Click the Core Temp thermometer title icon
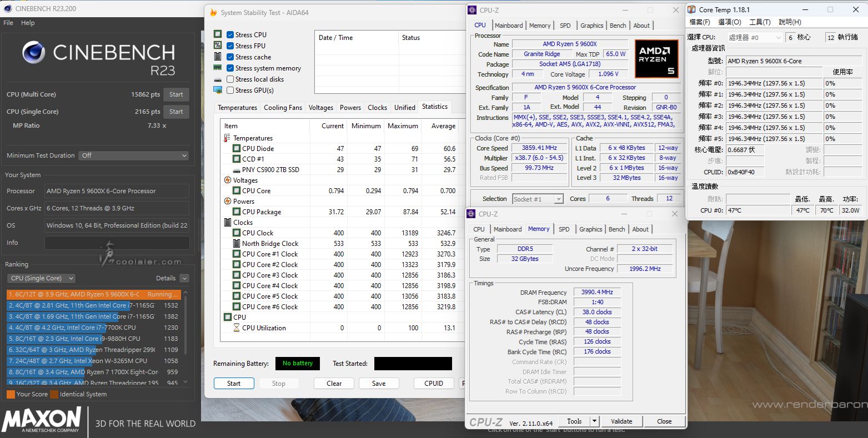 pos(692,9)
